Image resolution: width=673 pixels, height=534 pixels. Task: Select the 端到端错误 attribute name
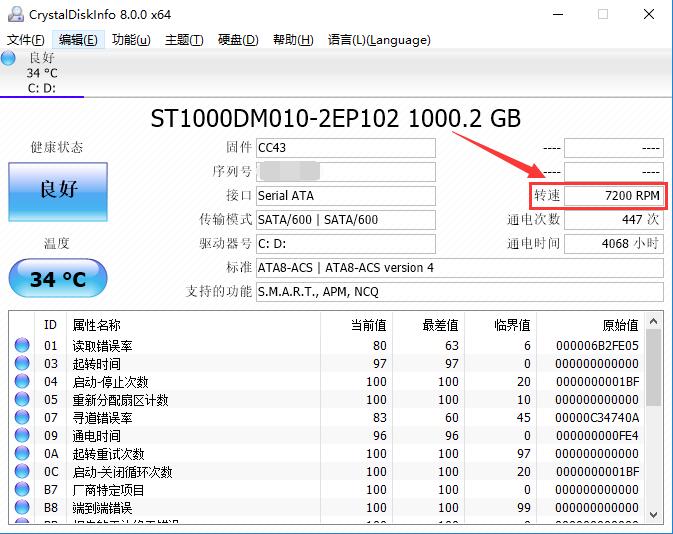point(102,508)
